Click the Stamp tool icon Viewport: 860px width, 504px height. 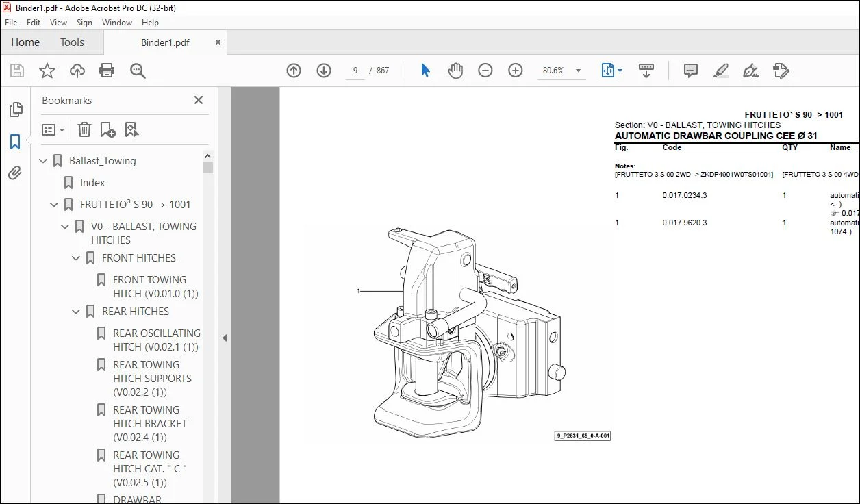pyautogui.click(x=781, y=71)
